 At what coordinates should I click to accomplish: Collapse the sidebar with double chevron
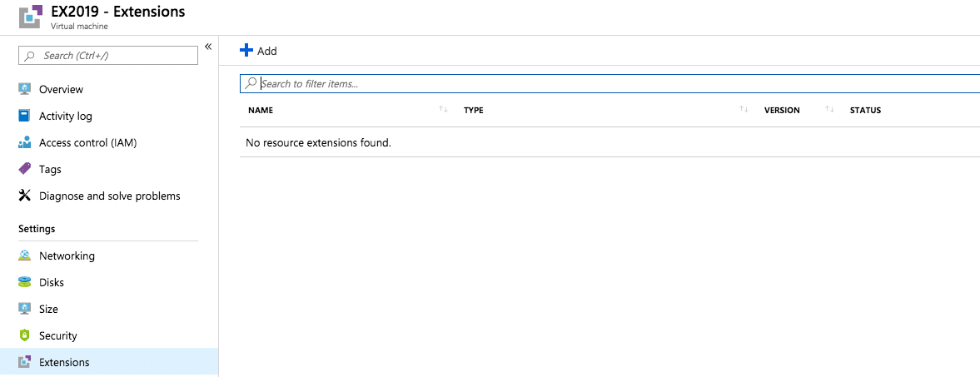tap(208, 47)
